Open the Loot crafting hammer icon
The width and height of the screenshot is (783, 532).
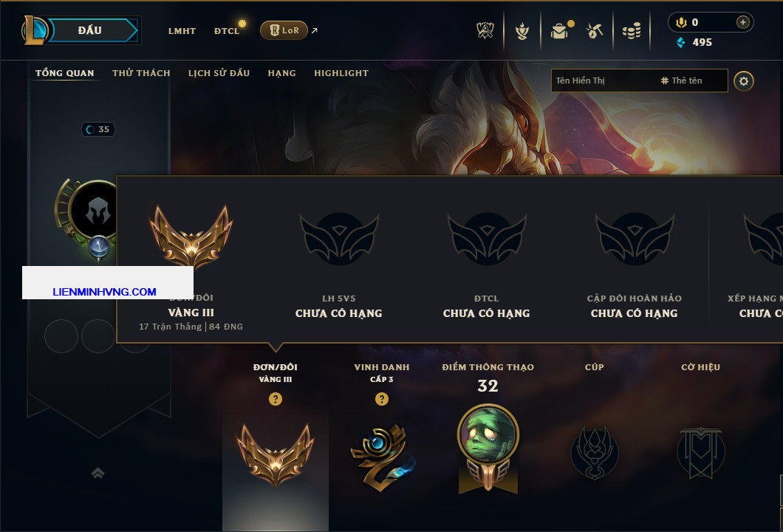tap(595, 32)
